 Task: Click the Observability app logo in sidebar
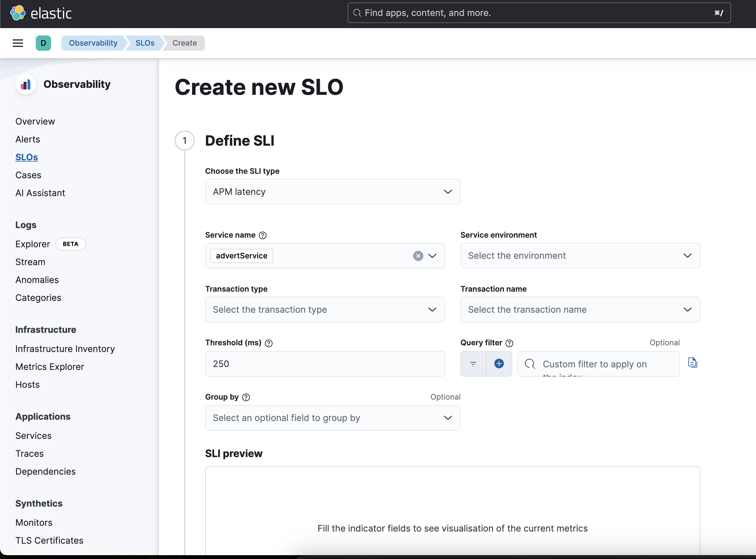point(25,84)
